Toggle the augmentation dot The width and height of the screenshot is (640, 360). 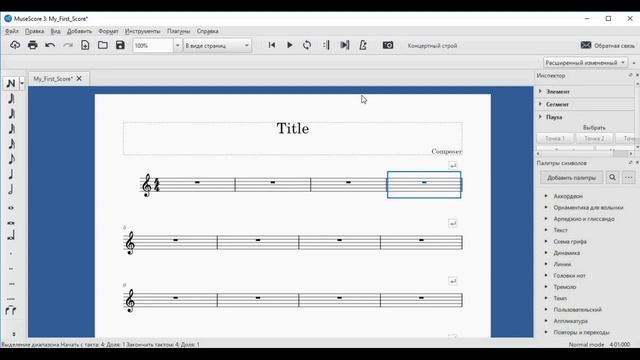pyautogui.click(x=11, y=253)
